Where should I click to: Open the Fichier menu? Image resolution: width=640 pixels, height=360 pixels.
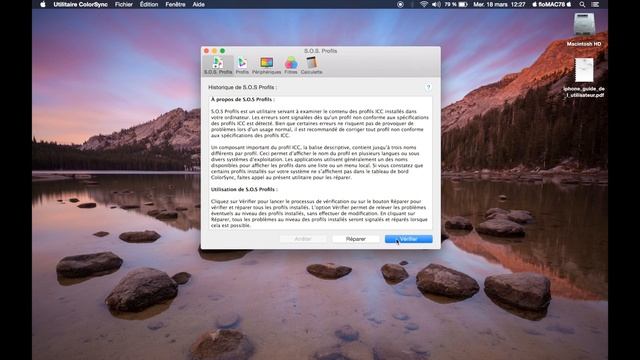point(124,4)
